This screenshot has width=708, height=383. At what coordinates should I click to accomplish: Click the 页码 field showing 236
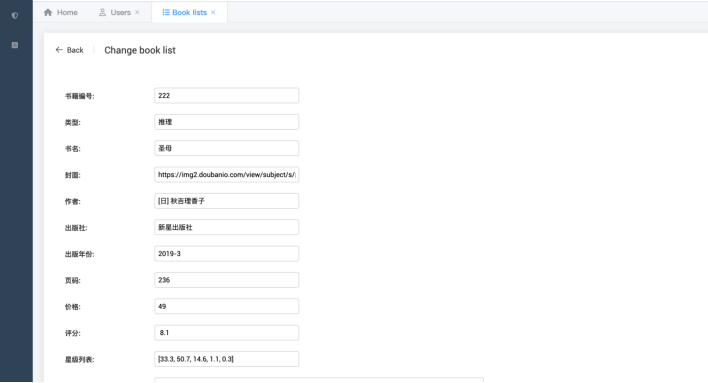(x=227, y=280)
